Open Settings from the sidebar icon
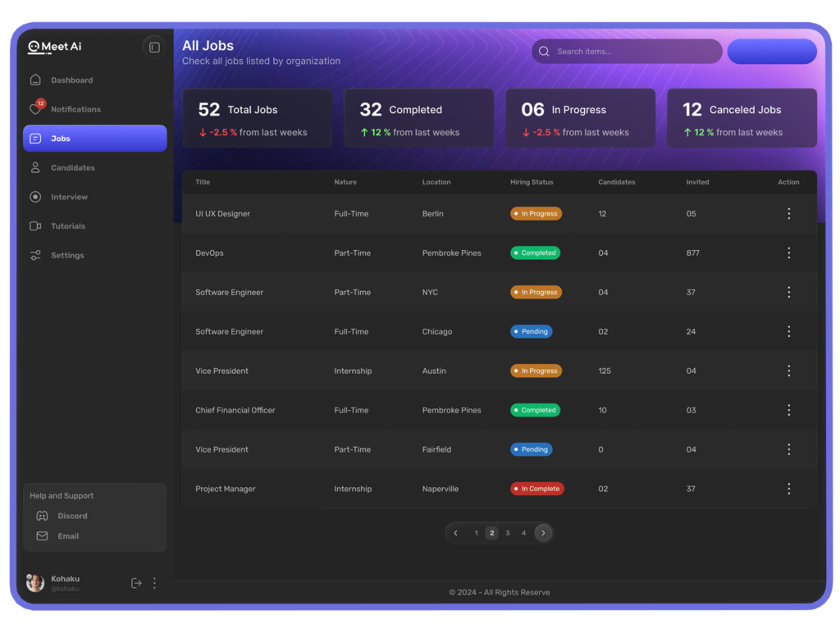This screenshot has height=624, width=840. [34, 255]
